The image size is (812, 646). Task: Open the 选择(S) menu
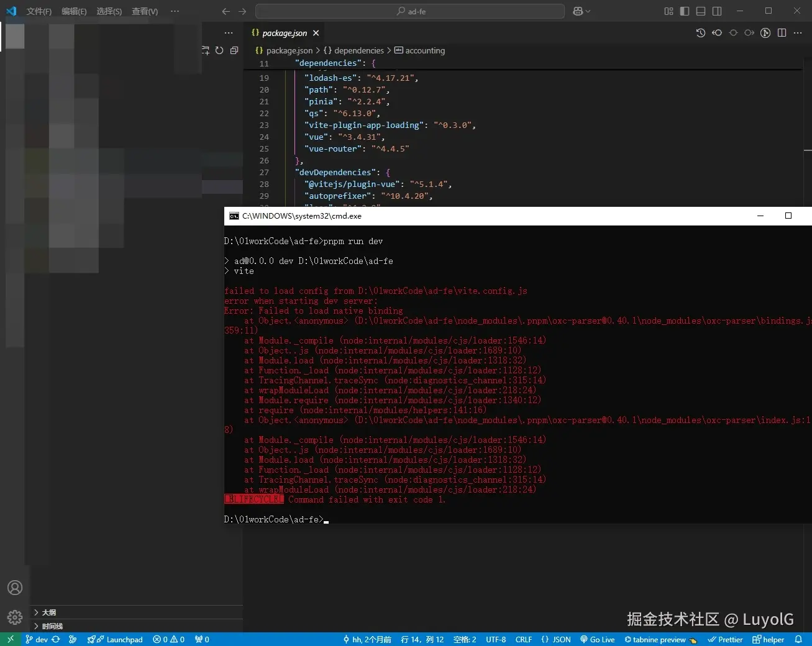[x=109, y=11]
